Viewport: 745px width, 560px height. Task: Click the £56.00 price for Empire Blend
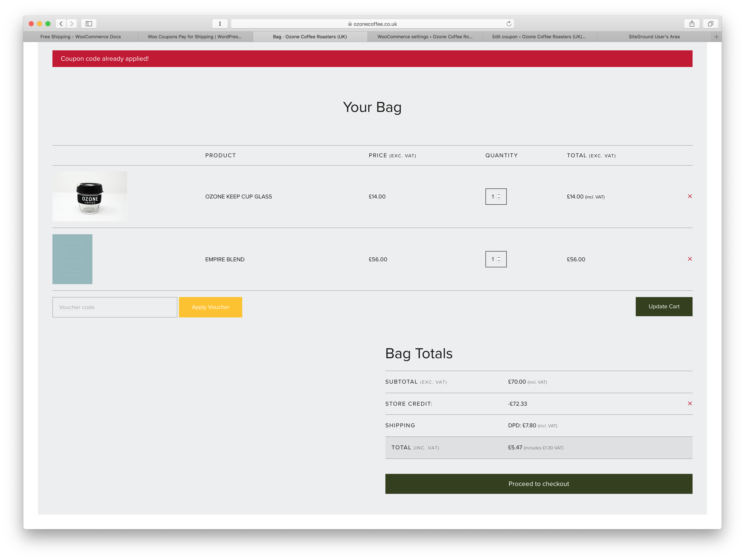[378, 259]
